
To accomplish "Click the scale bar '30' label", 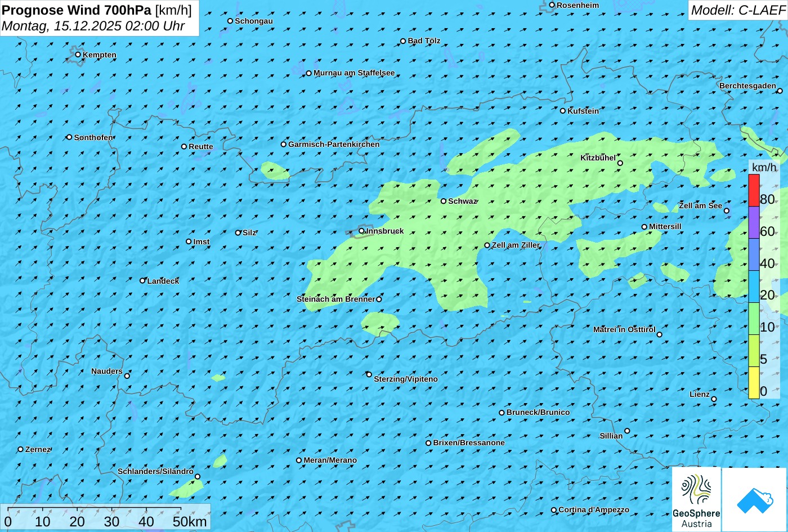I will 112,522.
